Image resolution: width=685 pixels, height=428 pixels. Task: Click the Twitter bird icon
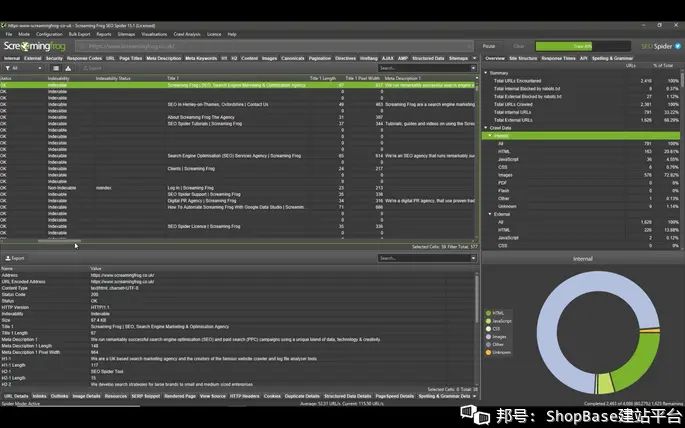pyautogui.click(x=678, y=46)
